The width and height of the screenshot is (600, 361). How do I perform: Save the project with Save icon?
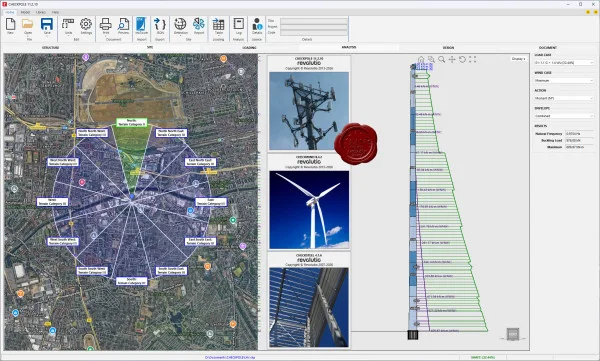[47, 25]
